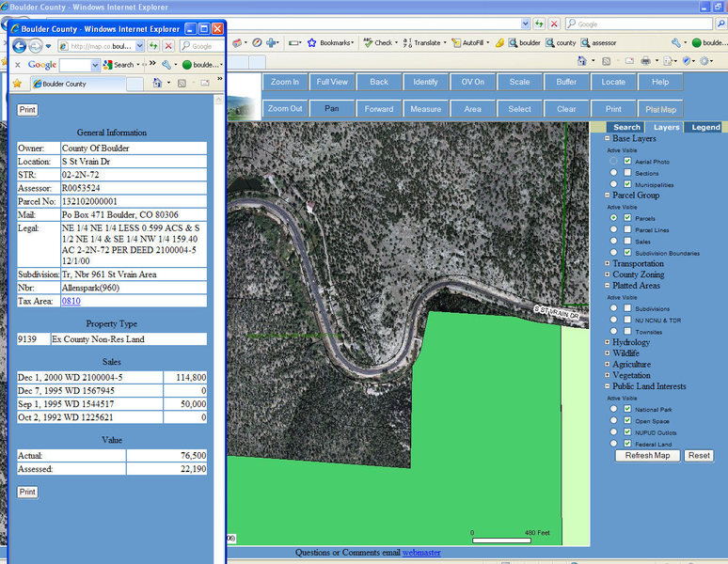Image resolution: width=728 pixels, height=564 pixels.
Task: Toggle Aerial Photo visible checkbox
Action: pyautogui.click(x=627, y=161)
